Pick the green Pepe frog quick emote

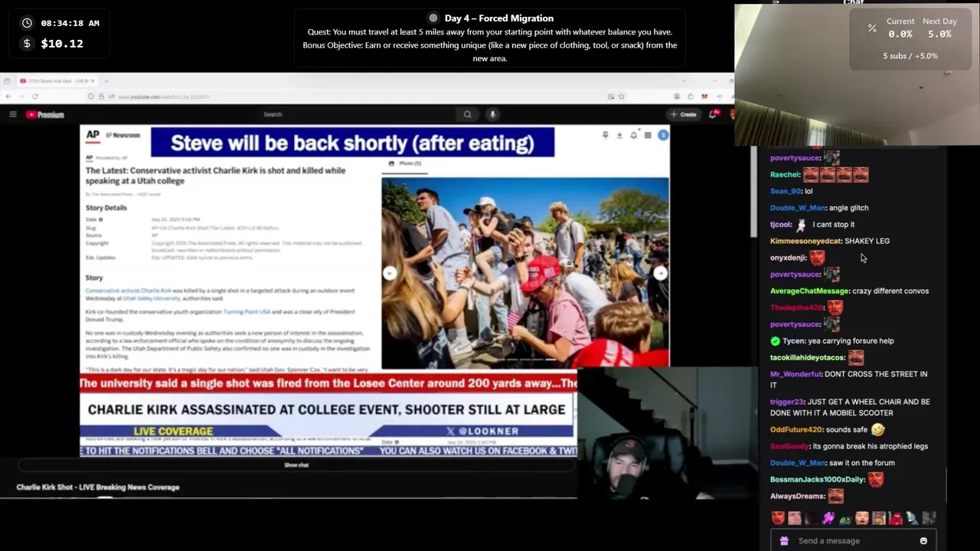(x=845, y=519)
